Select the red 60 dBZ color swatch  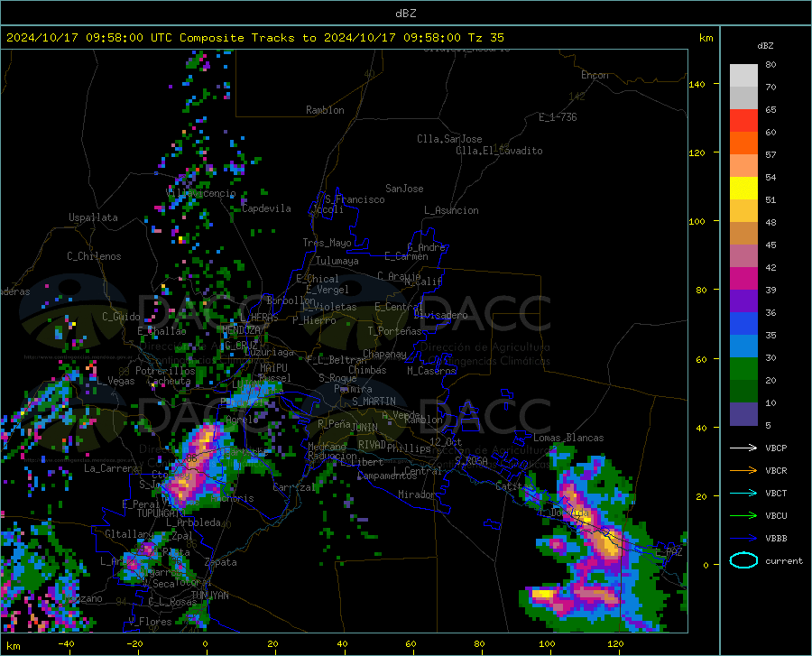743,121
